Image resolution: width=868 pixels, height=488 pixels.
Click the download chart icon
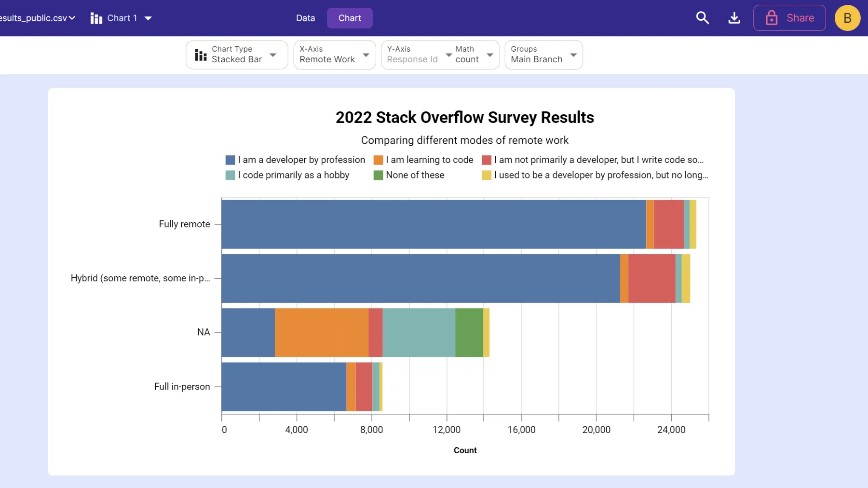(734, 17)
